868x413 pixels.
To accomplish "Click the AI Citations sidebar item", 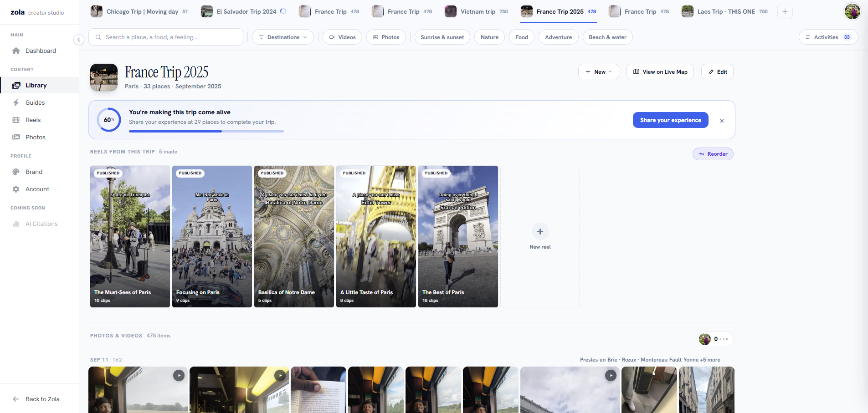I will 40,224.
